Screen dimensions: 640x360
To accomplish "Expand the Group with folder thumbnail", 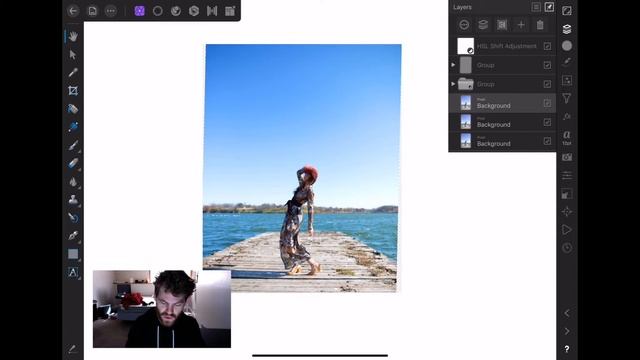I will point(453,84).
